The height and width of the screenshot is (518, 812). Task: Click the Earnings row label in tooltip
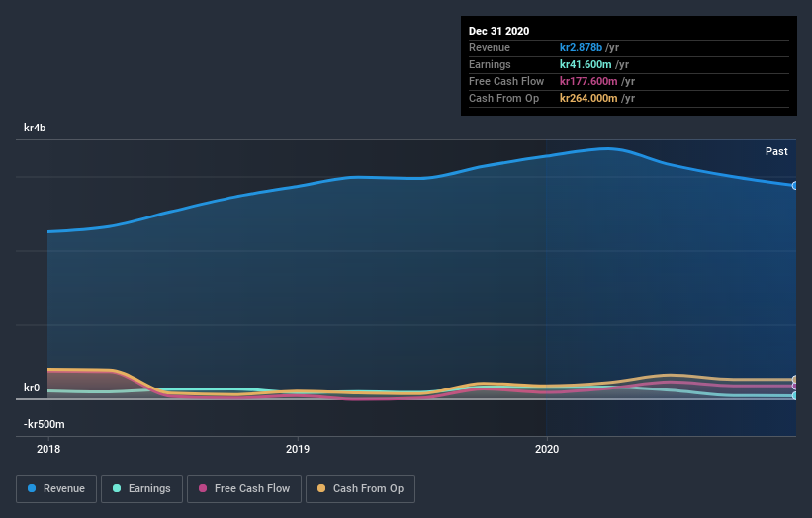(x=490, y=64)
